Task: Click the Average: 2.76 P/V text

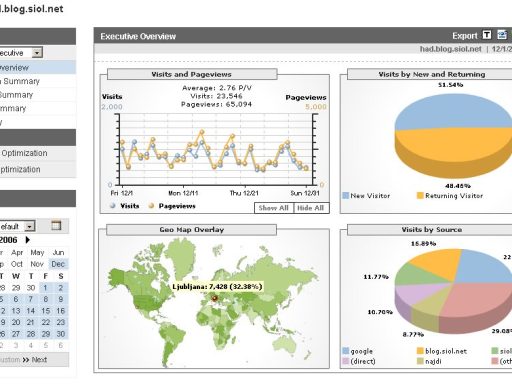Action: (217, 88)
